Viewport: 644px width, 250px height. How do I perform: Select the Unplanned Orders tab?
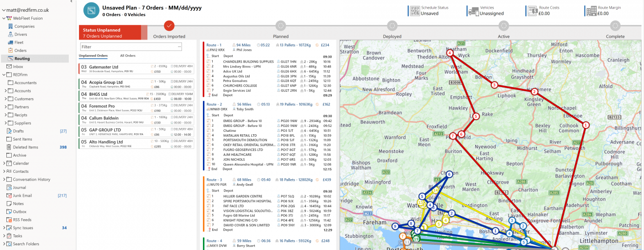tap(93, 56)
